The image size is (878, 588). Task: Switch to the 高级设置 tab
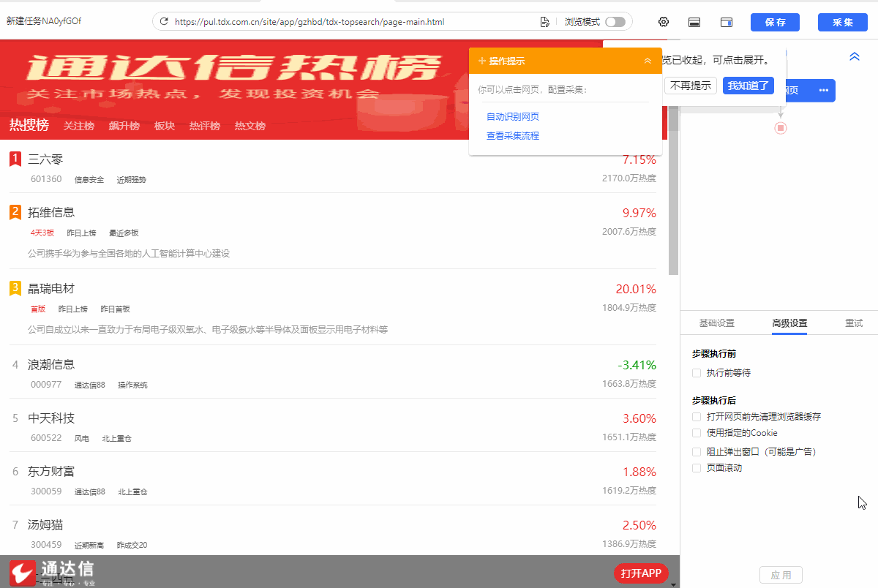pyautogui.click(x=789, y=323)
